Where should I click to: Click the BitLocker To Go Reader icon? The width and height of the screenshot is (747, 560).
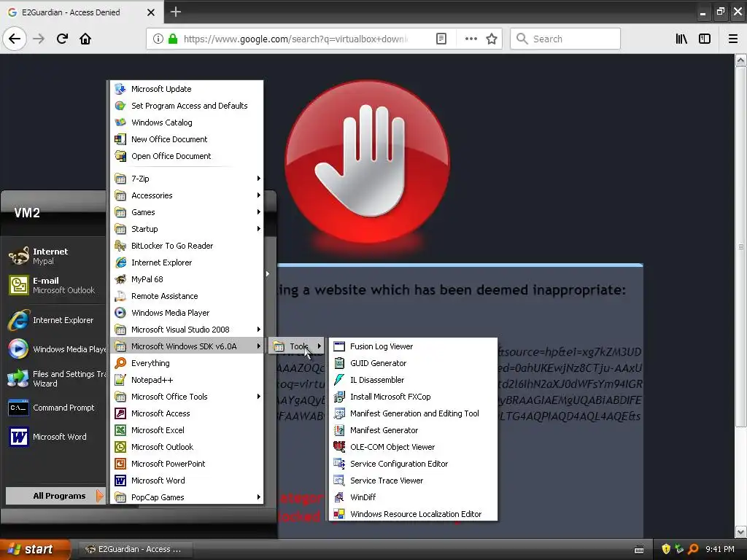[x=120, y=246]
